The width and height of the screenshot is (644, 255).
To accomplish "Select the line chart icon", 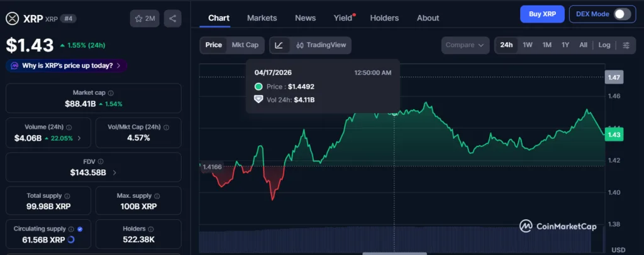I will (x=279, y=45).
